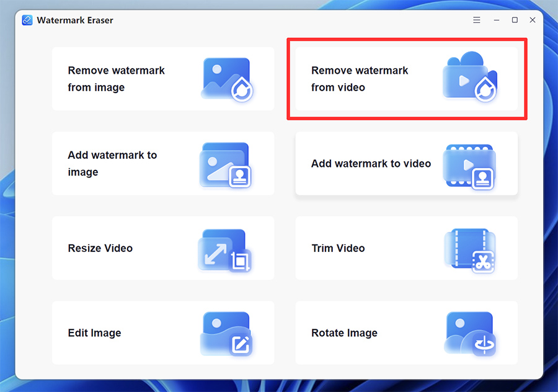Close the Watermark Eraser window

533,20
